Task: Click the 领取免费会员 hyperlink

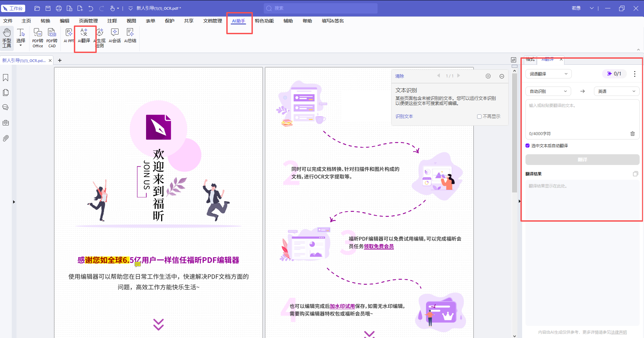Action: (379, 246)
